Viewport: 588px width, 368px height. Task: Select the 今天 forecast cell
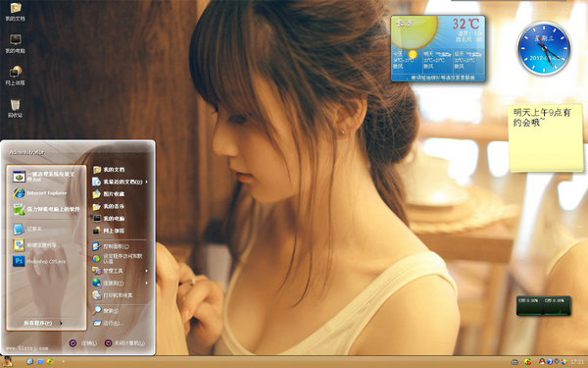pos(407,61)
